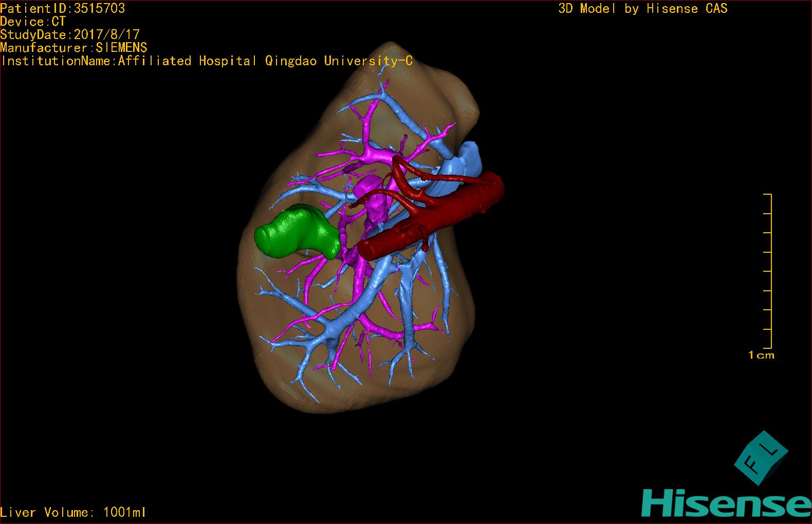This screenshot has height=524, width=812.
Task: Click the PatientID:3515703 text
Action: (63, 8)
